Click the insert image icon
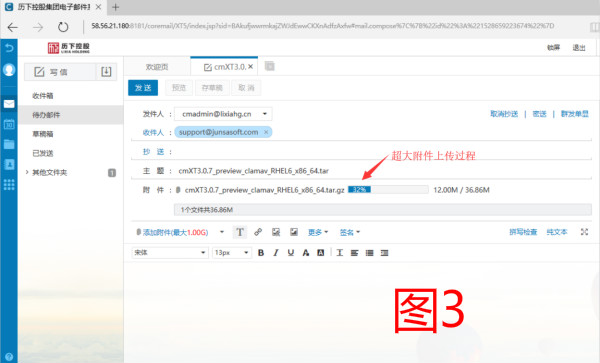This screenshot has width=600, height=363. [293, 232]
